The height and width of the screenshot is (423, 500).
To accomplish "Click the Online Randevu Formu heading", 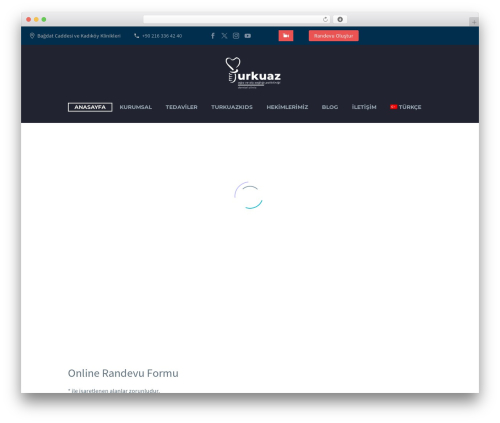I will (x=123, y=373).
